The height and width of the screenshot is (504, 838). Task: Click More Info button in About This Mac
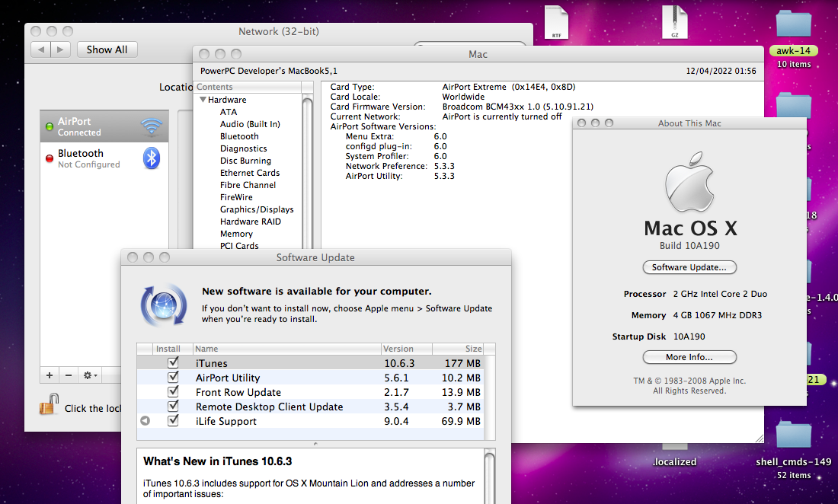[689, 357]
